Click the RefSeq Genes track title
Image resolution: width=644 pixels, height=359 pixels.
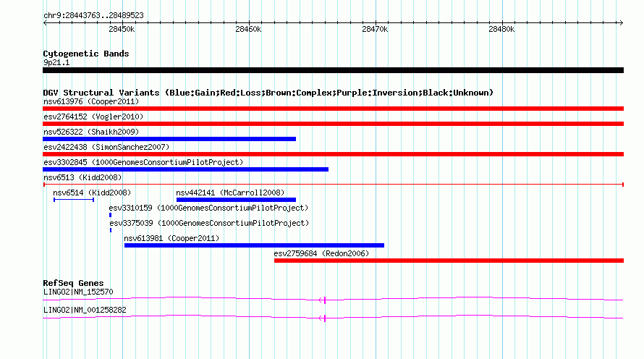click(x=73, y=283)
